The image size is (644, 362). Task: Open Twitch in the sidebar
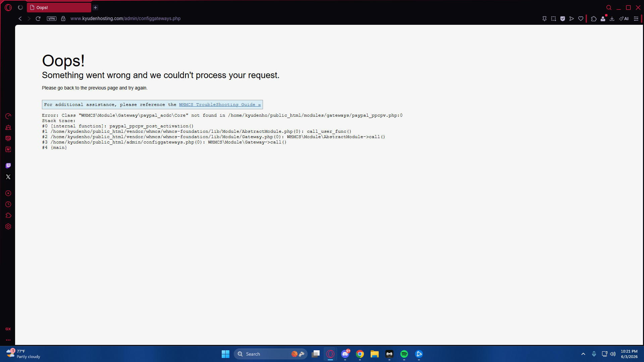[x=8, y=166]
